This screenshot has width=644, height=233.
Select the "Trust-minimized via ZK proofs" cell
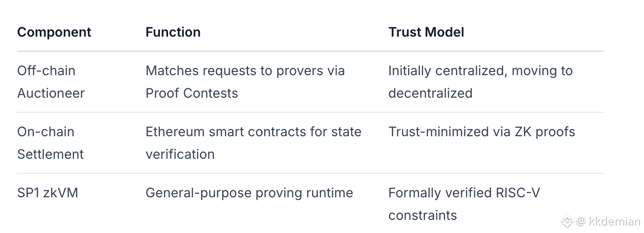coord(482,132)
